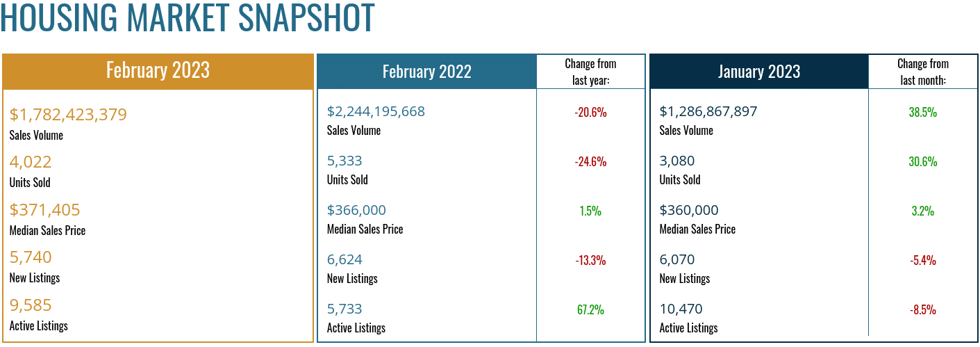This screenshot has width=980, height=347.
Task: Click February 2023 sales volume $1,782,423,379
Action: tap(68, 115)
